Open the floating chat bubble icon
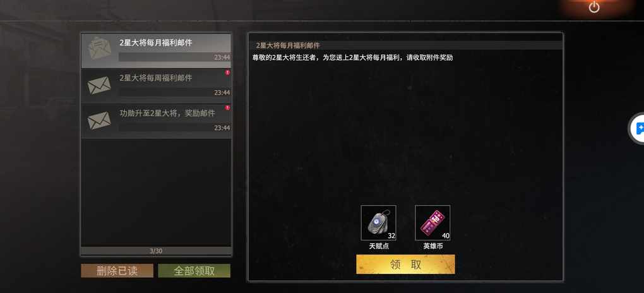 click(638, 128)
